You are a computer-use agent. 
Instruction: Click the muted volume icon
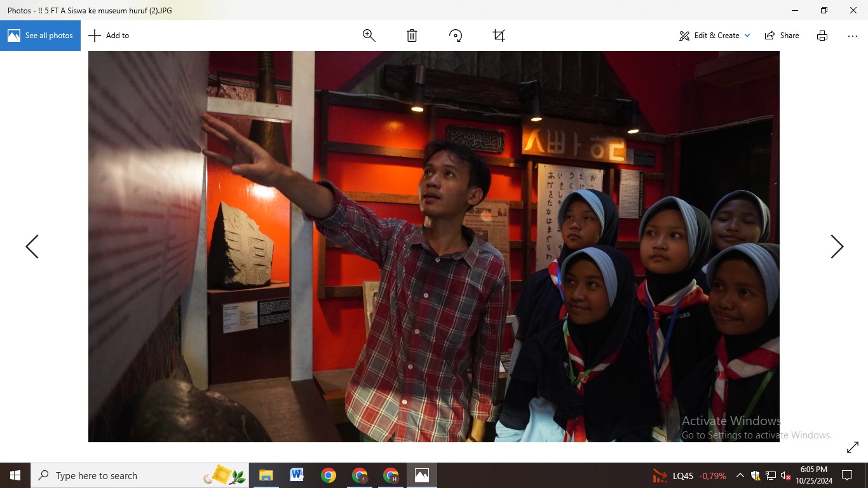click(786, 475)
